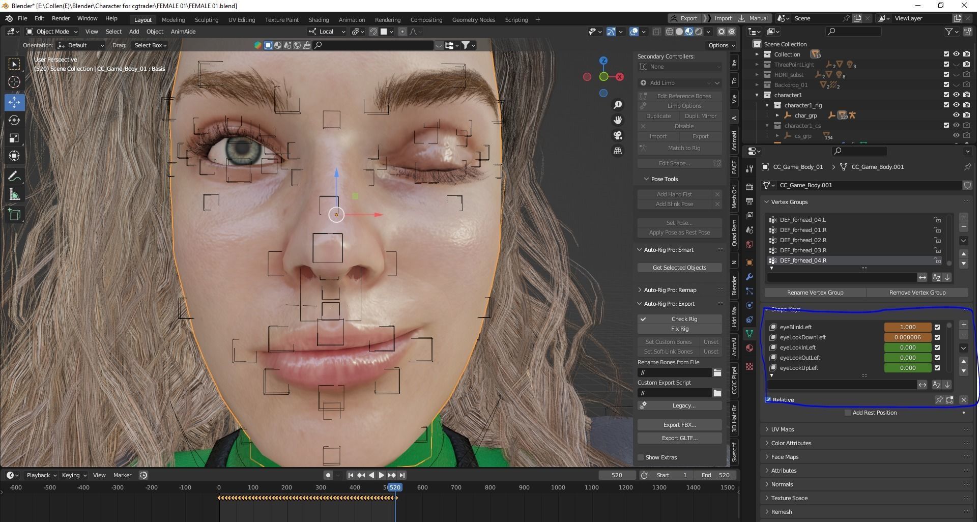
Task: Select the Measure tool
Action: pyautogui.click(x=14, y=194)
